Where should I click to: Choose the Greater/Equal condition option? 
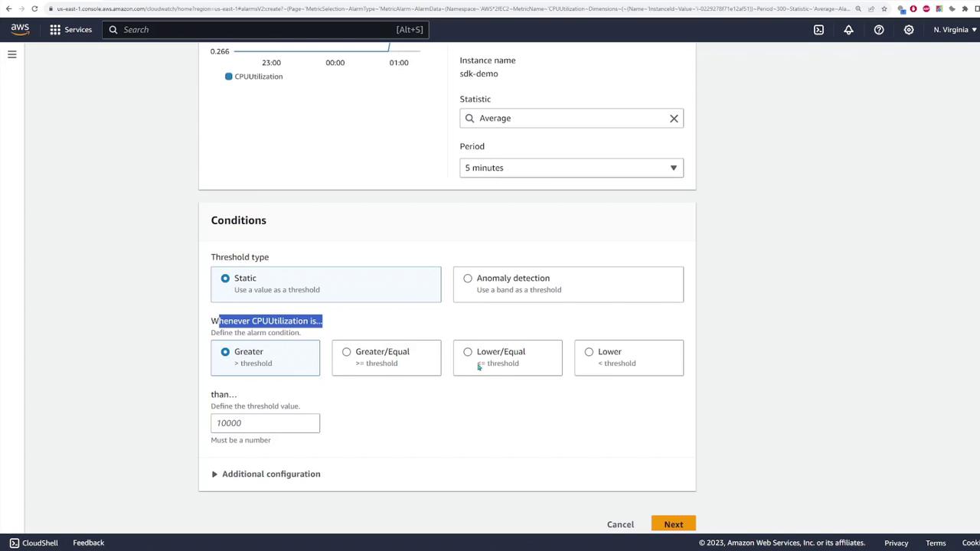point(387,357)
